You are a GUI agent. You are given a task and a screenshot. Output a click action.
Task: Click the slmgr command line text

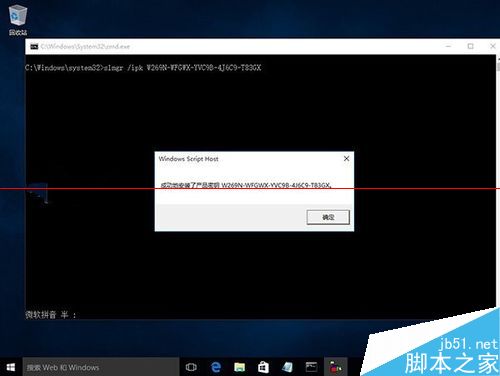pos(143,68)
